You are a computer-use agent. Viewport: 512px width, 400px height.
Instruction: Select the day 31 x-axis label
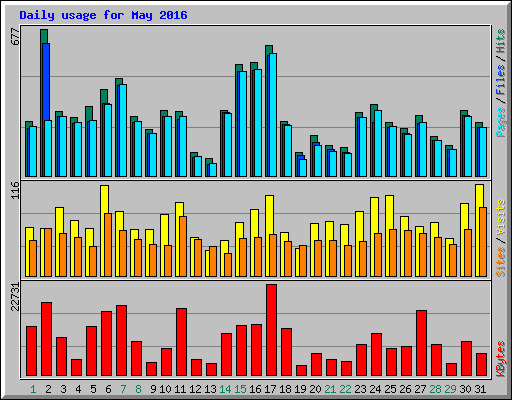click(480, 389)
